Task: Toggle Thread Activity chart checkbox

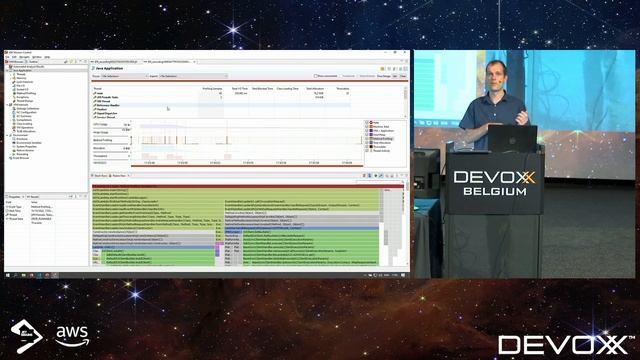Action: (367, 151)
